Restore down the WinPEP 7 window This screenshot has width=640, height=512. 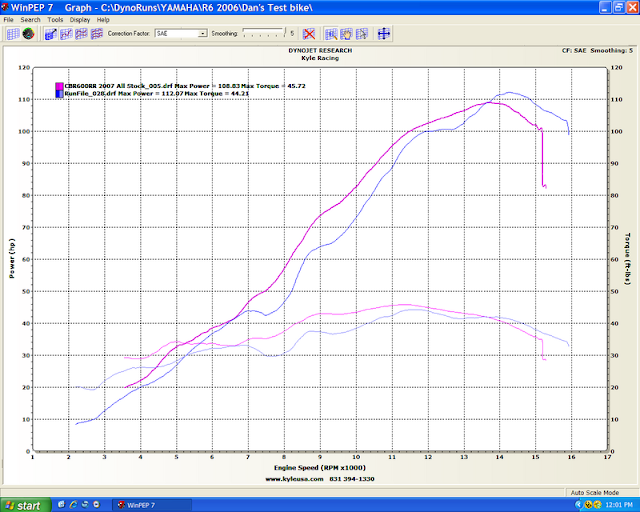click(619, 7)
